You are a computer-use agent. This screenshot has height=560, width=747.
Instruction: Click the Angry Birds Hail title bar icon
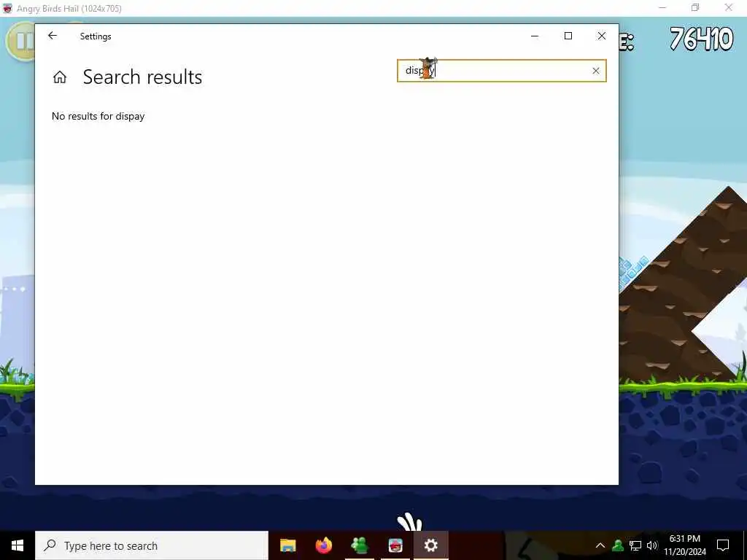point(7,8)
